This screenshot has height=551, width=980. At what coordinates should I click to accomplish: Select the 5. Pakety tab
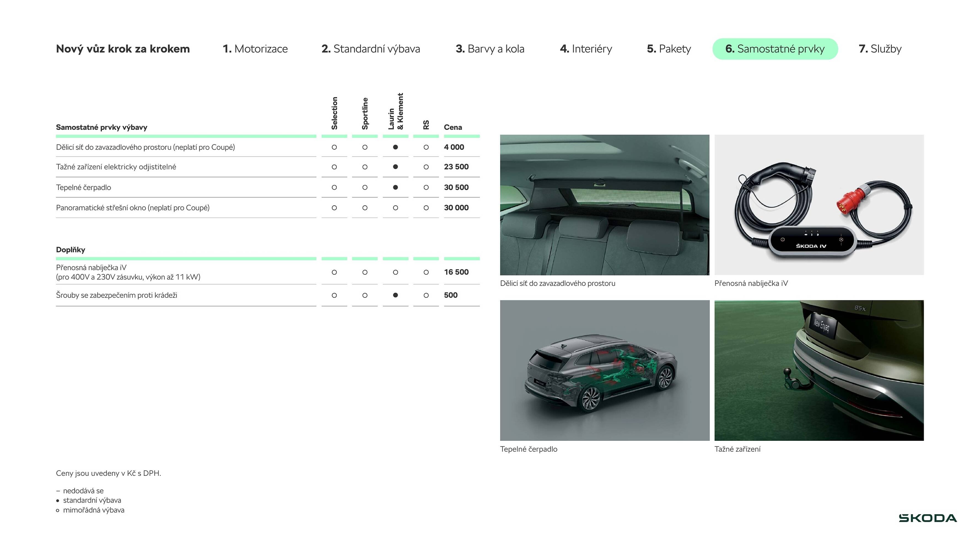[668, 49]
